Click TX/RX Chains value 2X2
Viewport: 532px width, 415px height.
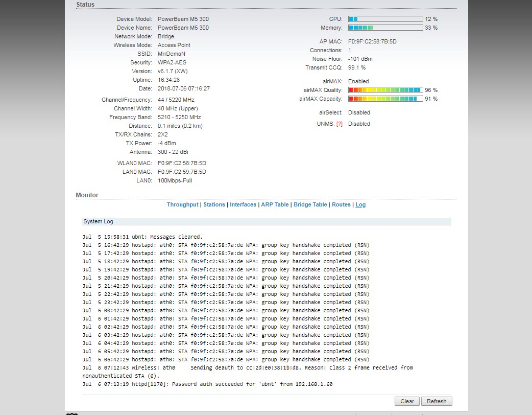click(x=162, y=134)
